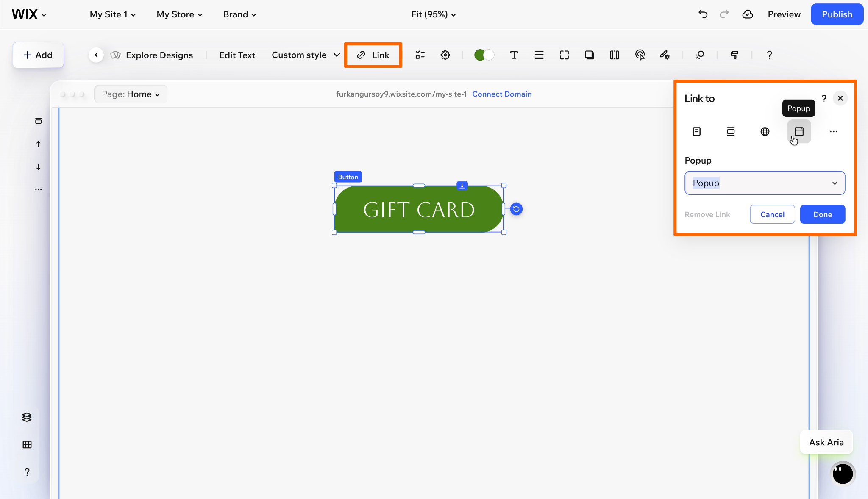Click Explore Designs in toolbar

coord(151,55)
